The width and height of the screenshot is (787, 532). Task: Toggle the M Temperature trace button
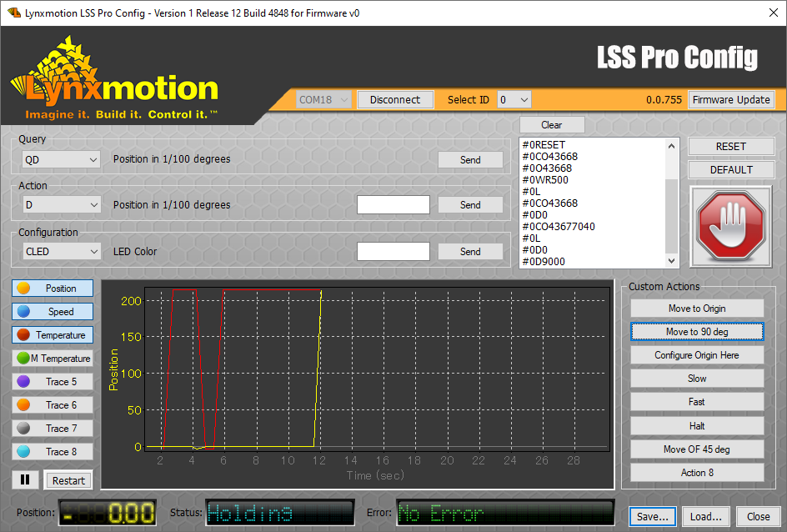tap(53, 359)
